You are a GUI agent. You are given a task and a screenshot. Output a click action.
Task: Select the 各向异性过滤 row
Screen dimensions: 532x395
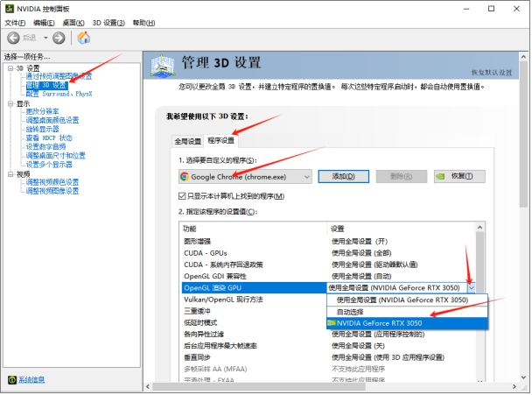327,335
